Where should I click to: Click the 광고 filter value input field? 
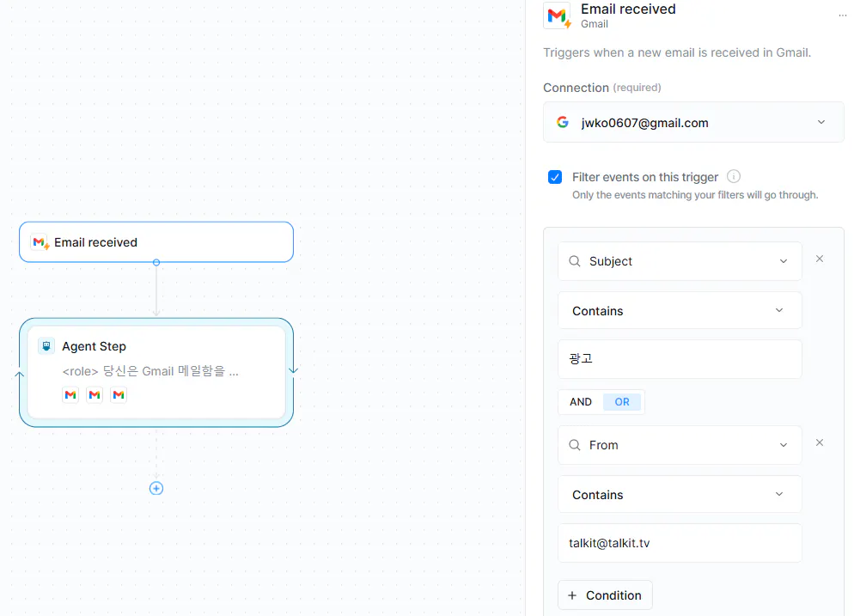coord(679,358)
